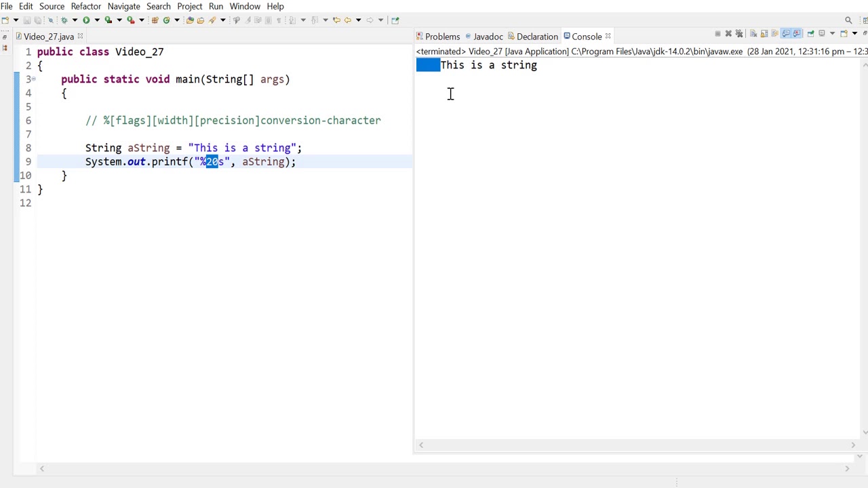Image resolution: width=868 pixels, height=488 pixels.
Task: Click the Open Task folder icon
Action: tap(201, 20)
